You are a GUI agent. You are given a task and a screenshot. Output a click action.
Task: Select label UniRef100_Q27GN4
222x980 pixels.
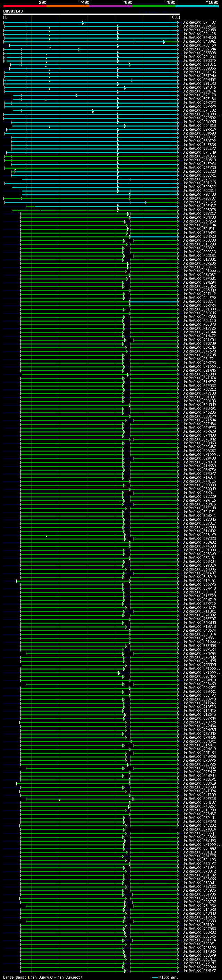pos(199,49)
